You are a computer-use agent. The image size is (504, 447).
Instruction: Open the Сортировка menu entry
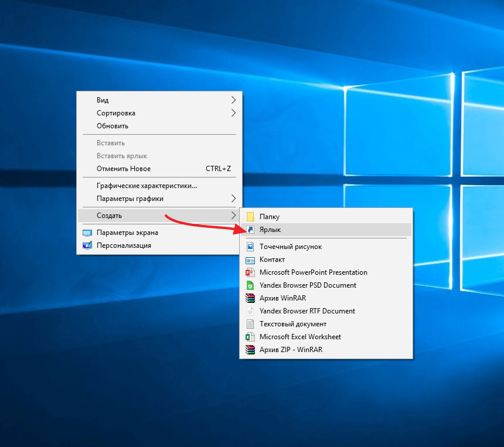click(159, 113)
